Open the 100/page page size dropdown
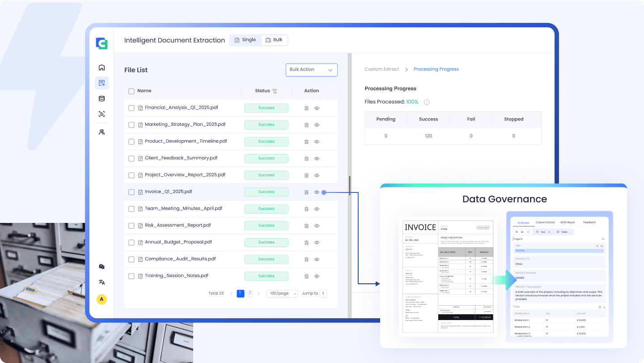644x363 pixels. pos(282,293)
